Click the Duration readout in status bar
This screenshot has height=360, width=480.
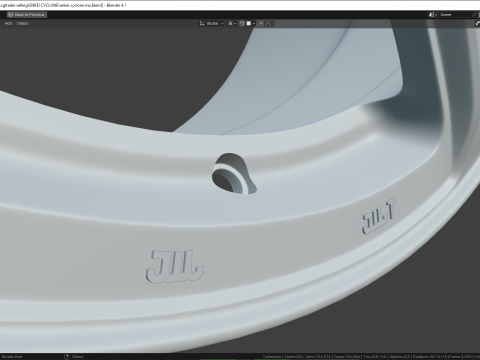tap(443, 357)
